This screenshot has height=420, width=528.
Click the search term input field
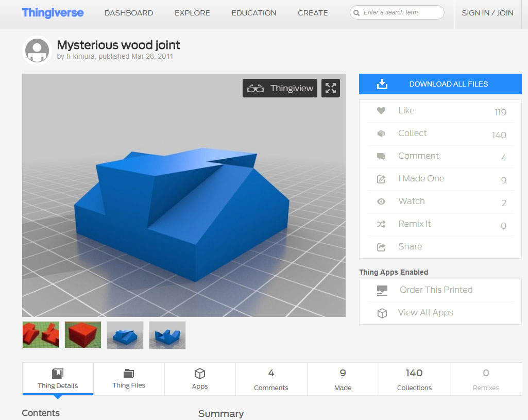pos(401,12)
